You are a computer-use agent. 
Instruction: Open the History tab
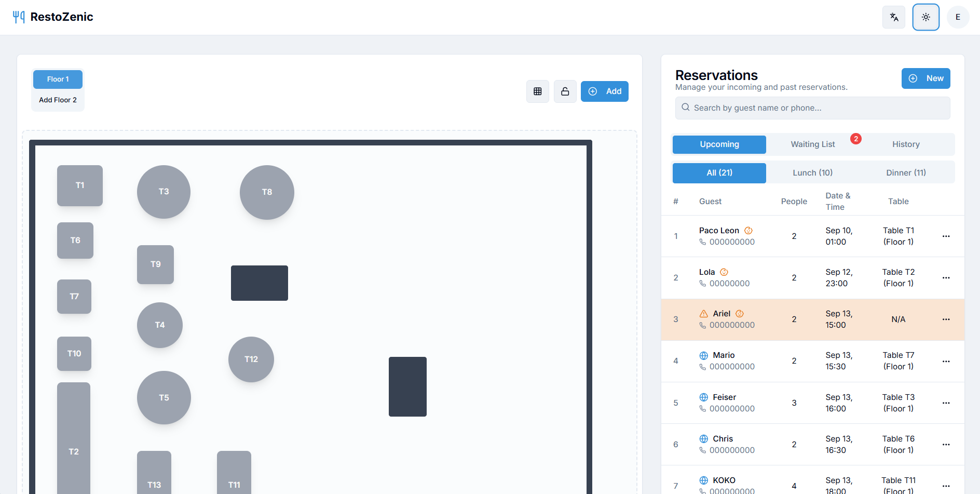tap(906, 144)
